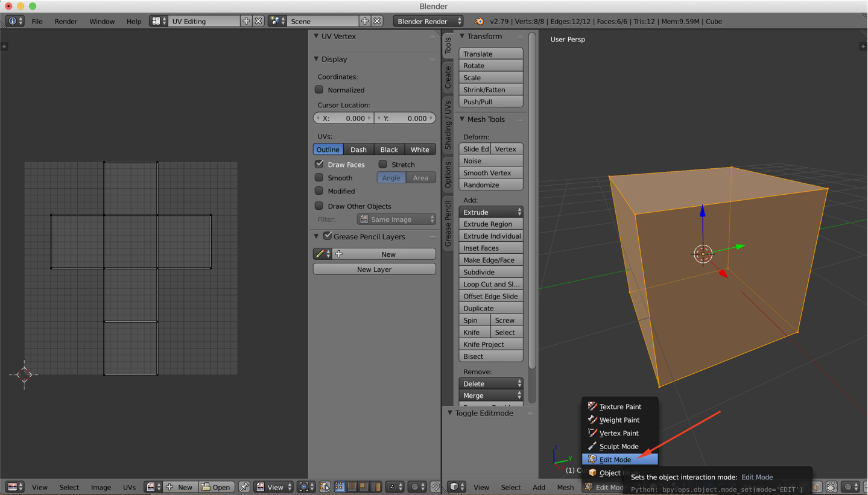Viewport: 868px width, 495px height.
Task: Select the White UV display style
Action: [x=420, y=150]
